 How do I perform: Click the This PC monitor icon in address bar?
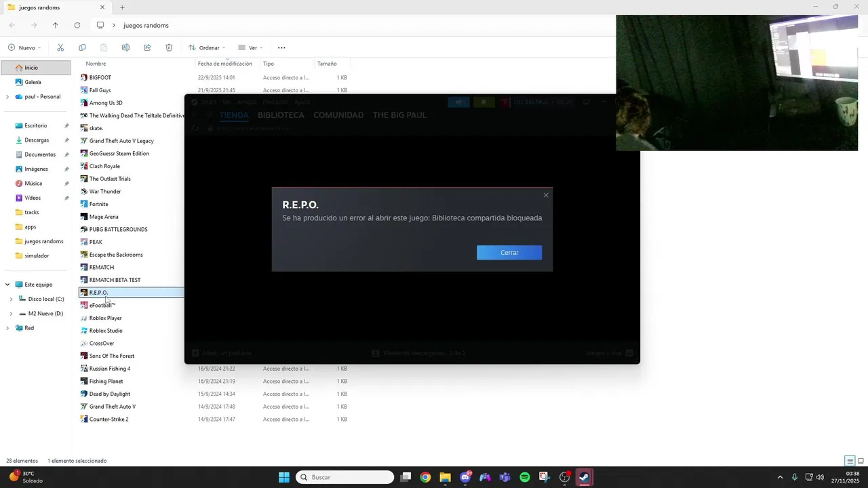100,25
